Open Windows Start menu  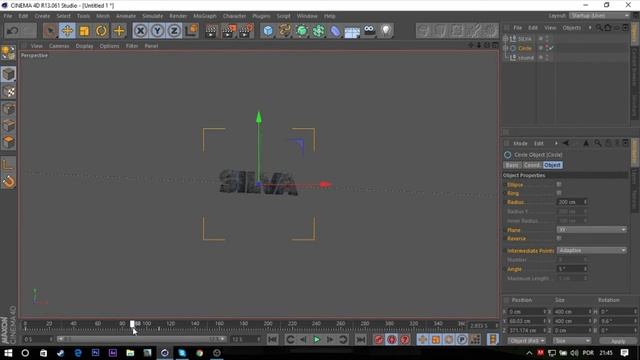click(8, 353)
